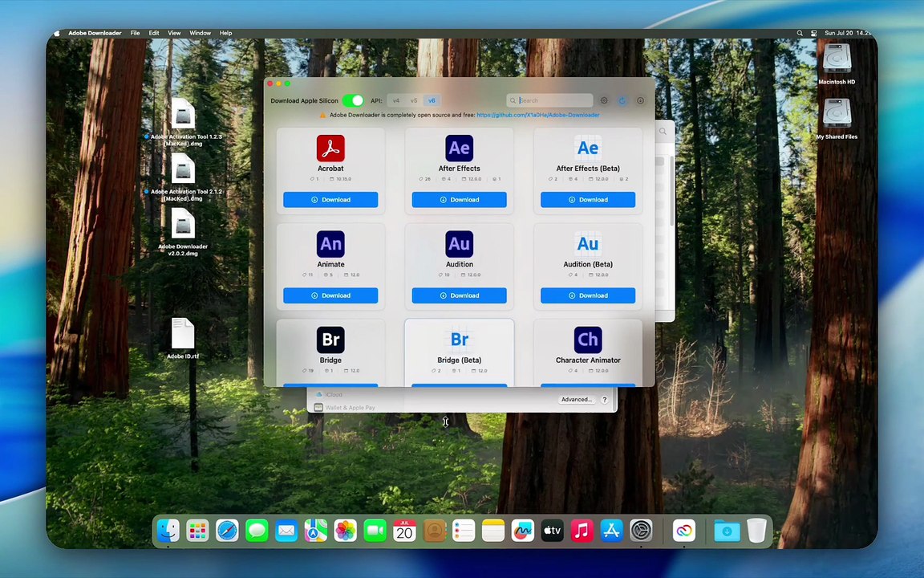
Task: Select Wallet & Apple Pay sidebar item
Action: pyautogui.click(x=345, y=408)
